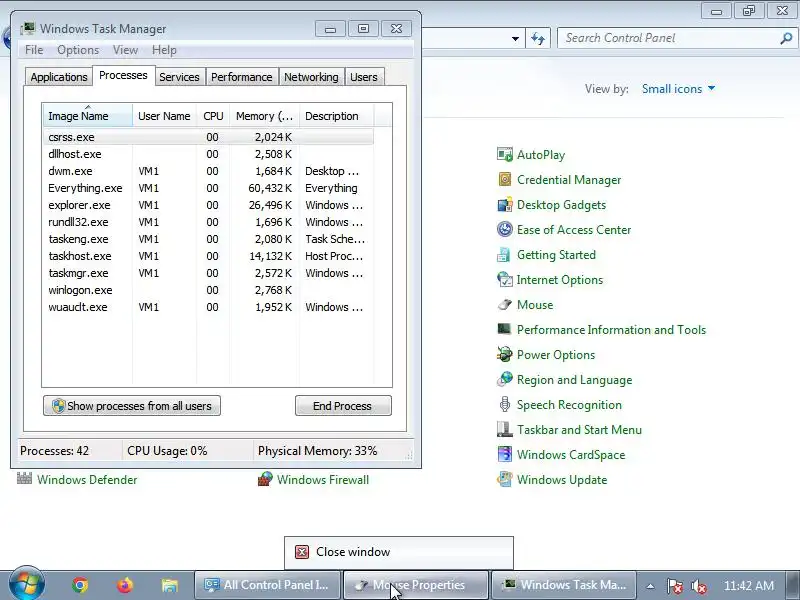Click the Power Options icon
Image resolution: width=800 pixels, height=600 pixels.
coord(505,355)
